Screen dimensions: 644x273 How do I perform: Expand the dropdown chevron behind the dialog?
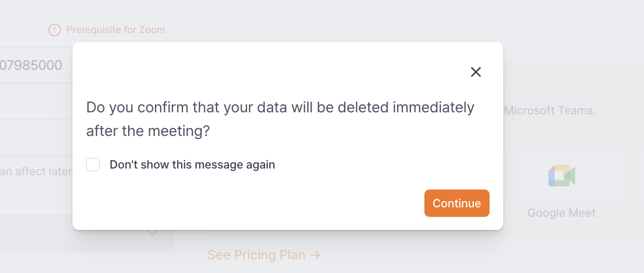tap(152, 233)
